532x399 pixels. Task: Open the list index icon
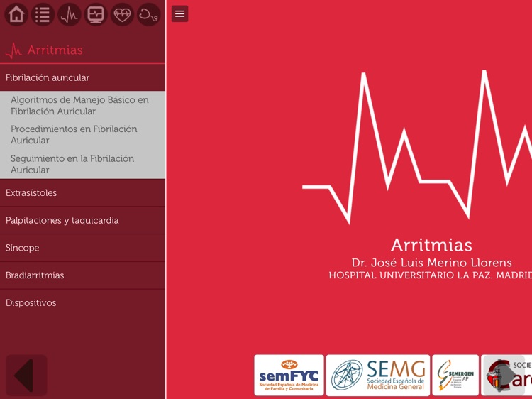coord(43,15)
